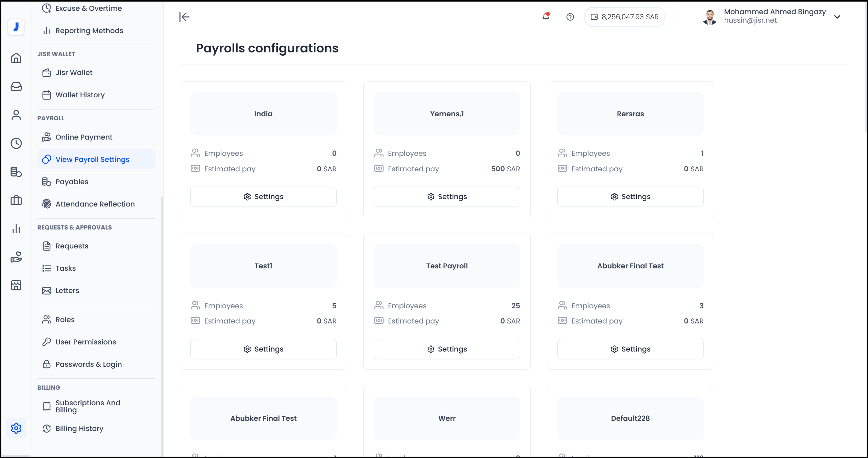The width and height of the screenshot is (868, 458).
Task: Open Wallet History from the sidebar
Action: [80, 95]
